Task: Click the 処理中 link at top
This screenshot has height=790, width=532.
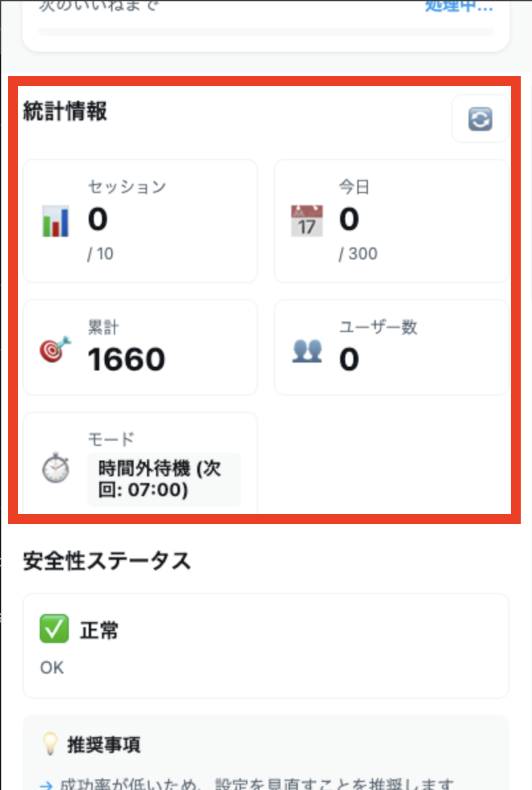Action: [459, 7]
